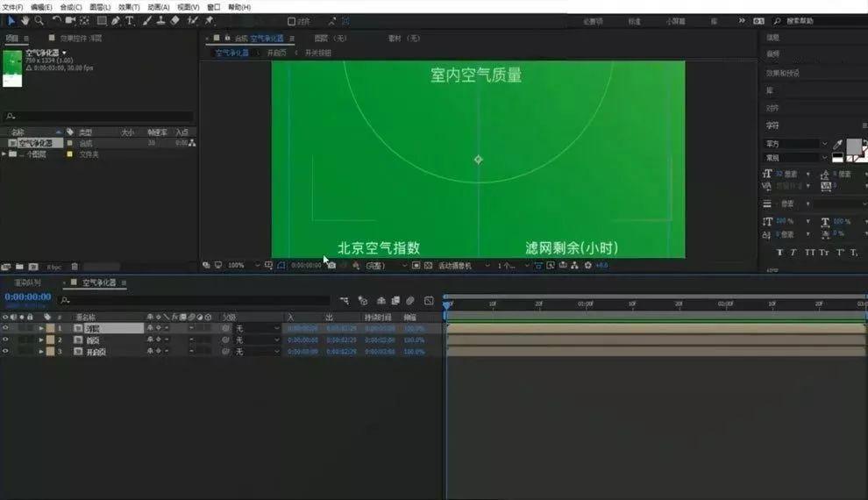Hide layer 3 开启页 eye icon

5,351
